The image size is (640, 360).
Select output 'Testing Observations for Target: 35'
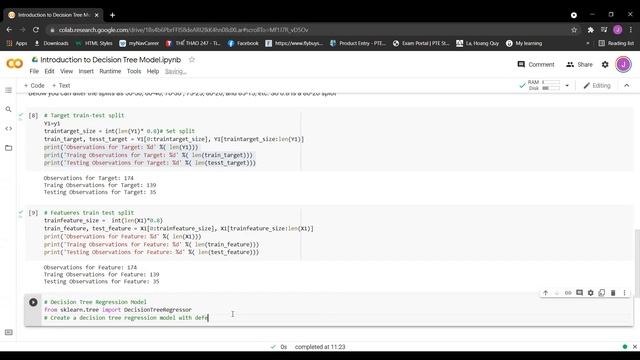[100, 192]
